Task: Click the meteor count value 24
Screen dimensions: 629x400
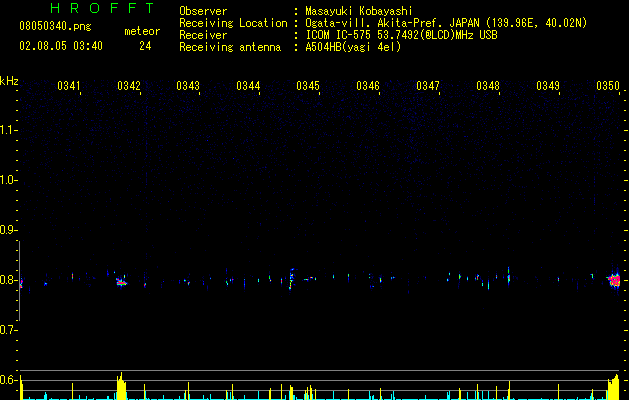Action: [145, 46]
